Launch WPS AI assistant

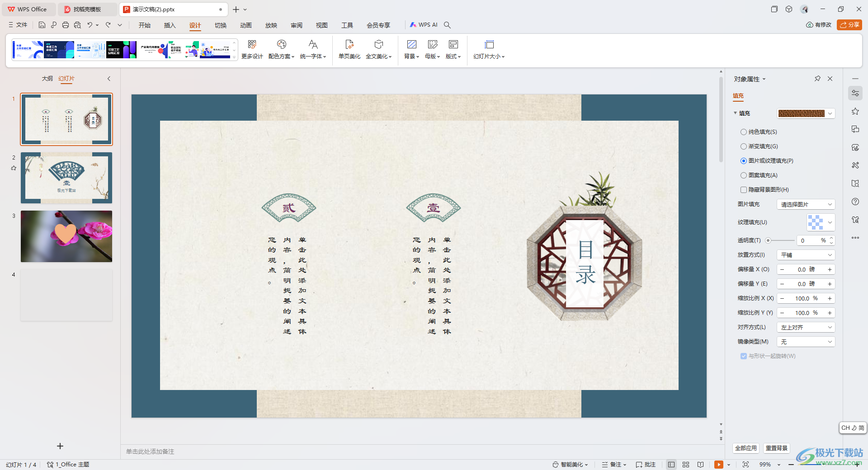pos(424,25)
